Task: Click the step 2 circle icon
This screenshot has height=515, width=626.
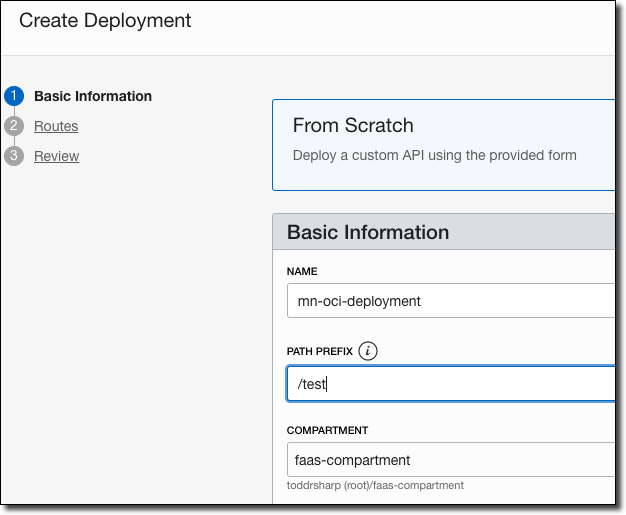Action: 13,126
